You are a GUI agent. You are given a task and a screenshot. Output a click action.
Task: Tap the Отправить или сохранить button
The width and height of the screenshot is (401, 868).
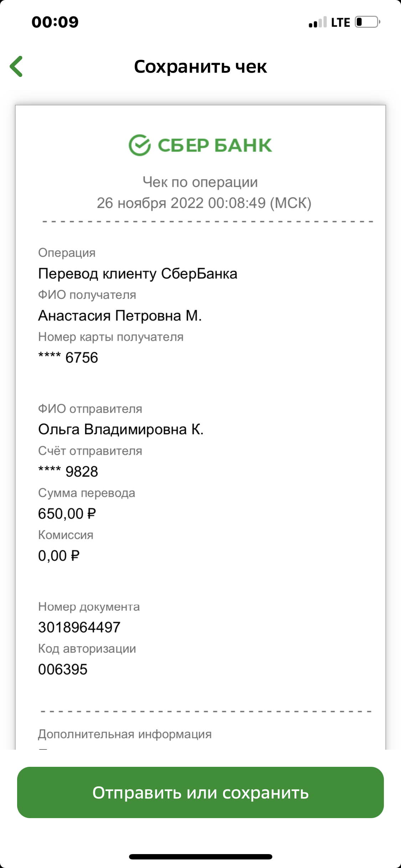(x=200, y=792)
